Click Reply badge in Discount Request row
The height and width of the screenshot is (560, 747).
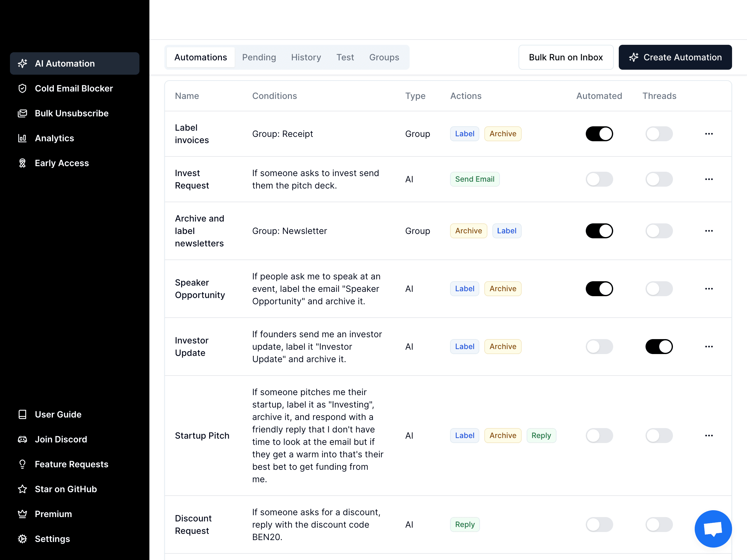click(x=465, y=525)
